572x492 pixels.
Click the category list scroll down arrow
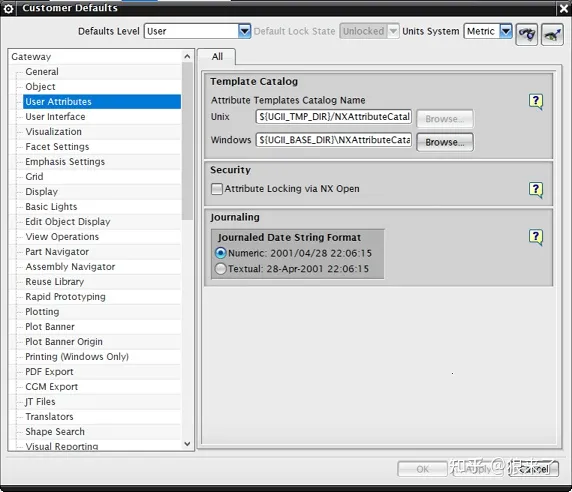[187, 444]
